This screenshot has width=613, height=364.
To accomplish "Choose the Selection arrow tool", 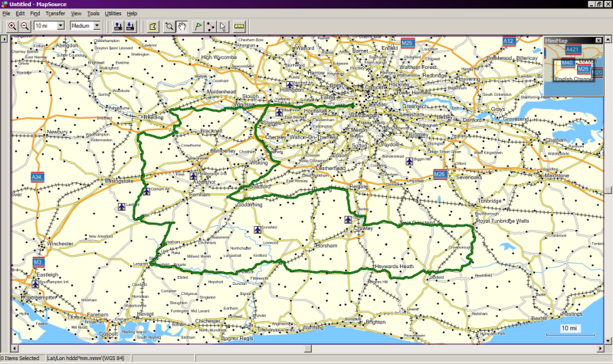I will pyautogui.click(x=222, y=26).
